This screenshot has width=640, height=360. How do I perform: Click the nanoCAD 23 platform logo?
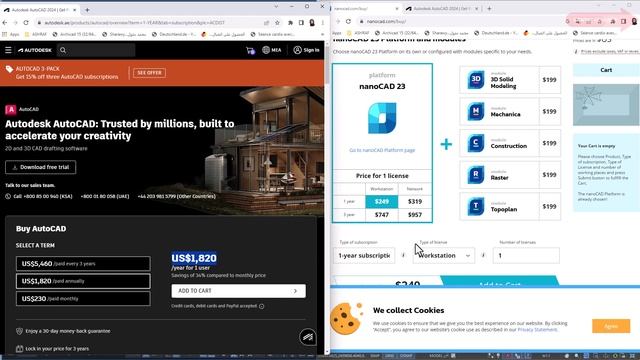coord(382,118)
